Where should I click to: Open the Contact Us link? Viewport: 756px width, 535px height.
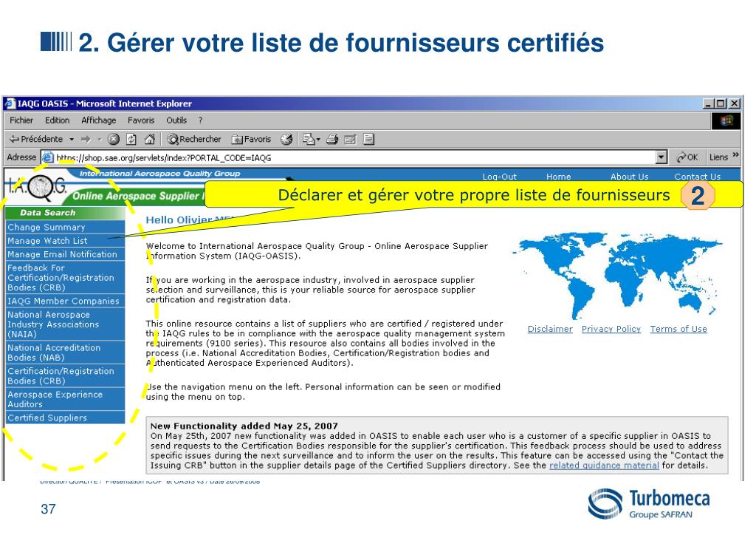pos(697,177)
